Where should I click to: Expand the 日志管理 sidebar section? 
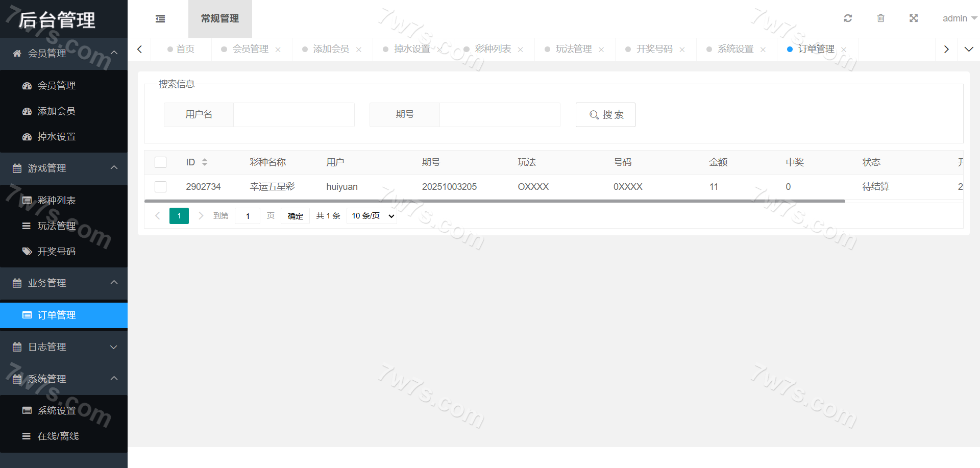click(64, 347)
